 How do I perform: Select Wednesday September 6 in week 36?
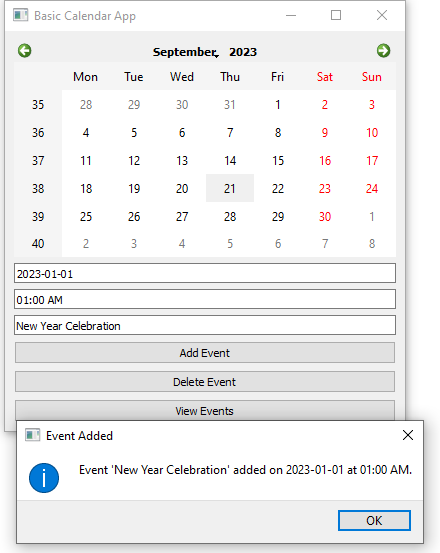(182, 133)
